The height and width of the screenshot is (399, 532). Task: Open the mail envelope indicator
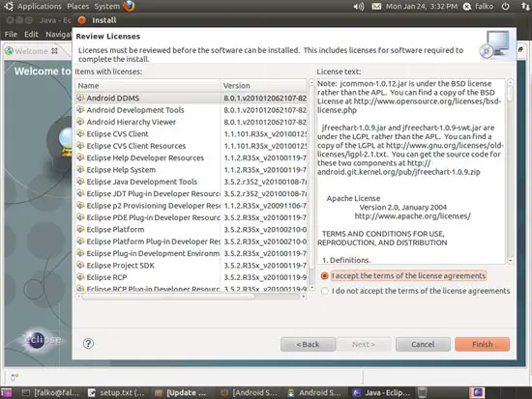(x=376, y=7)
